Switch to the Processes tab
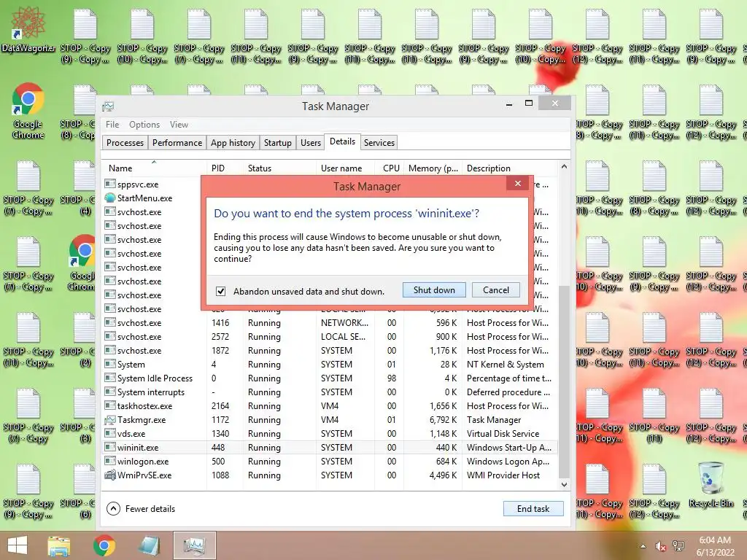The image size is (747, 560). 125,143
